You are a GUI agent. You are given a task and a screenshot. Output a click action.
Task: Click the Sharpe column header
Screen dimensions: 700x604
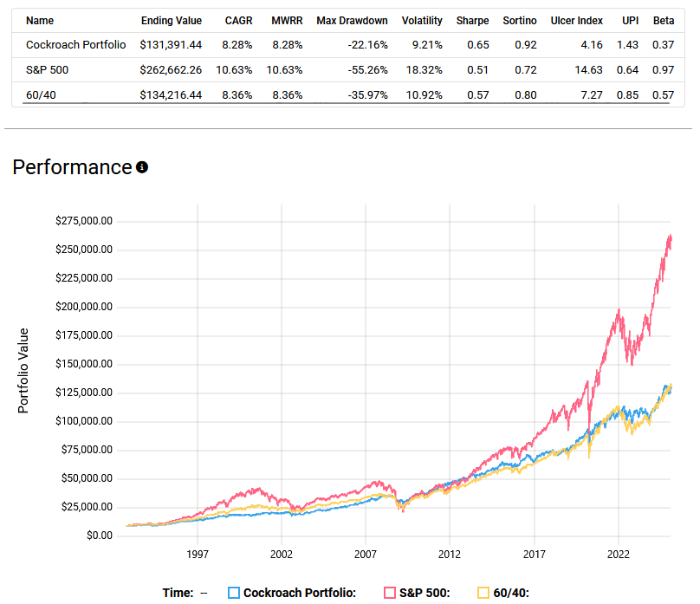coord(472,21)
